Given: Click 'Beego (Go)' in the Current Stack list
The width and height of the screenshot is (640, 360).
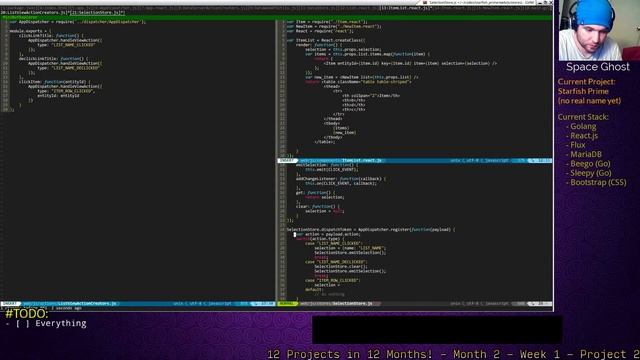Looking at the screenshot, I should click(590, 164).
